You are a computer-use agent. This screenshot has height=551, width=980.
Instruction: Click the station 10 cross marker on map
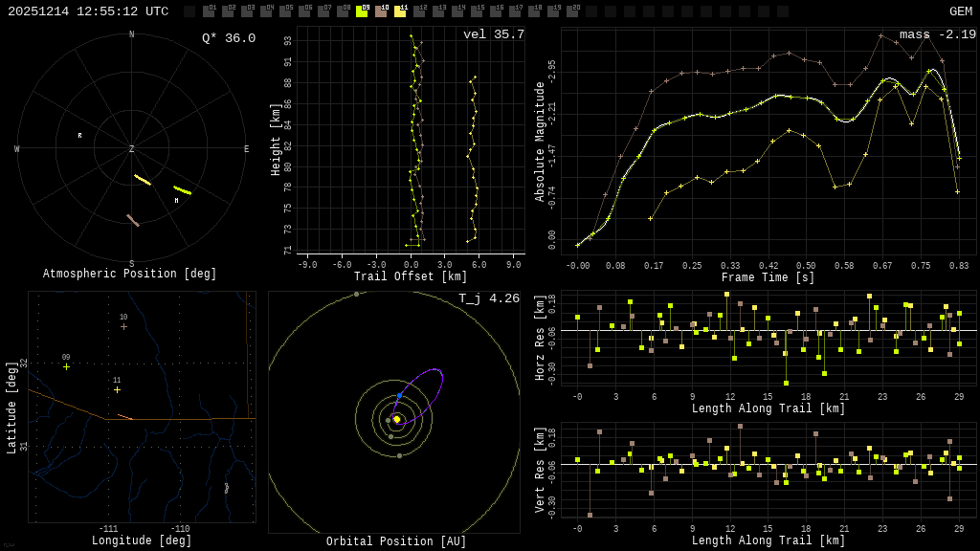coord(123,327)
